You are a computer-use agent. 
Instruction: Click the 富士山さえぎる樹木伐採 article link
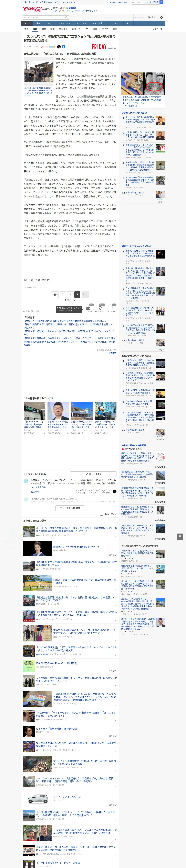84,762
